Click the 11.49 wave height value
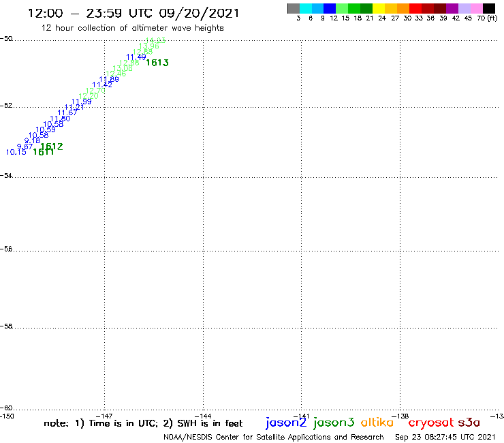 pos(136,57)
